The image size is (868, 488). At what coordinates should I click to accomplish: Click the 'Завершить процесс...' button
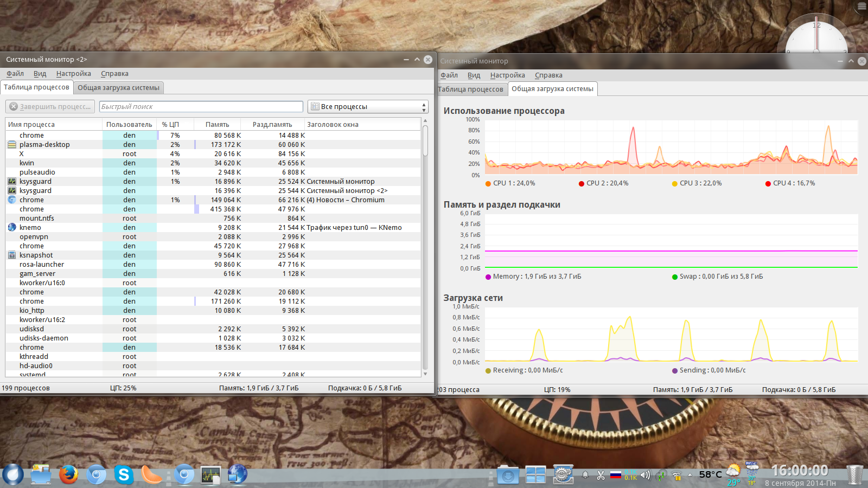click(x=50, y=107)
